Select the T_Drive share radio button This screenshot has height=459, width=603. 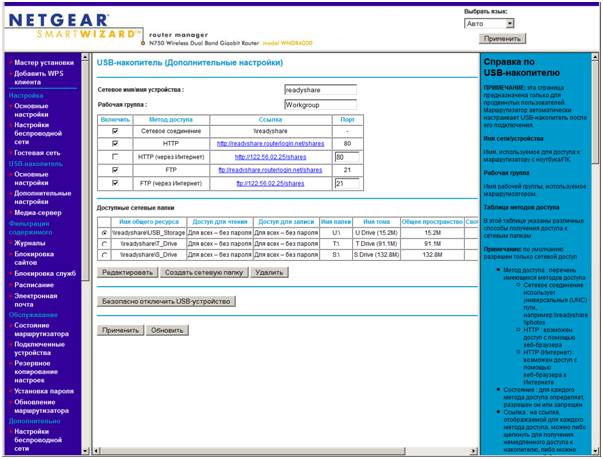pos(104,244)
